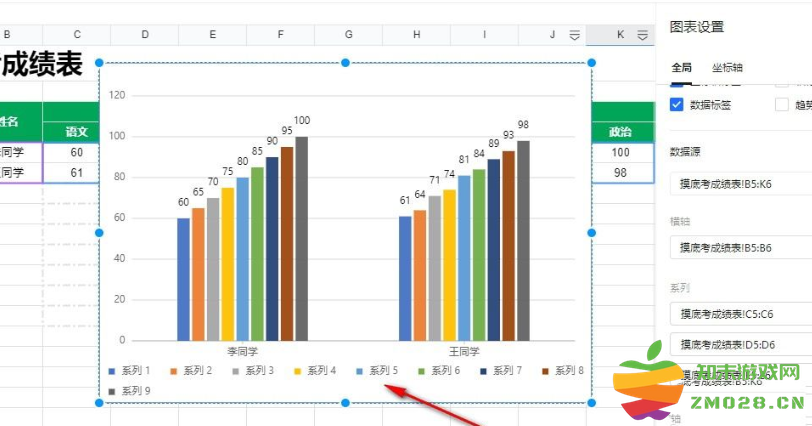Toggle the unchecked checkbox right of 数据标签

point(782,105)
